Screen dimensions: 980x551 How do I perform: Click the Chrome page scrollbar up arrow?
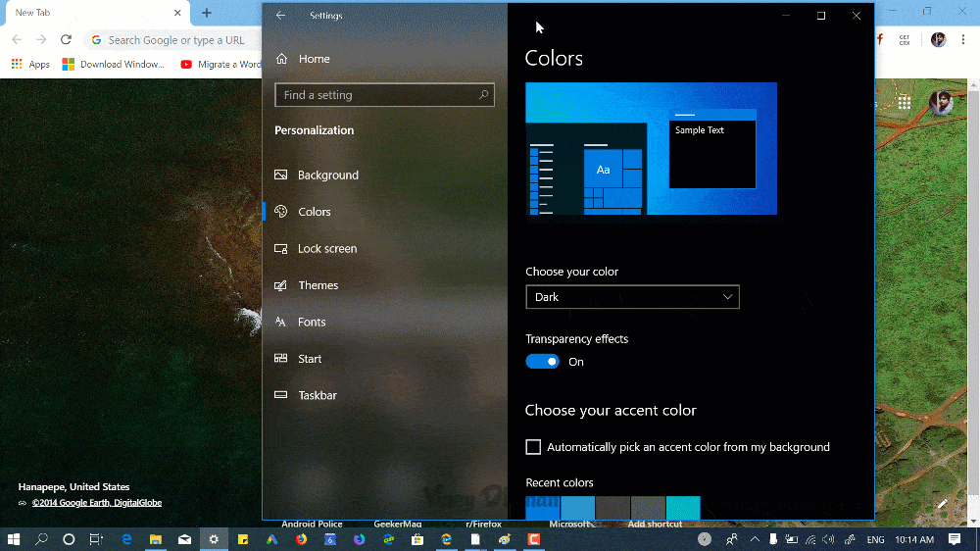(x=974, y=84)
